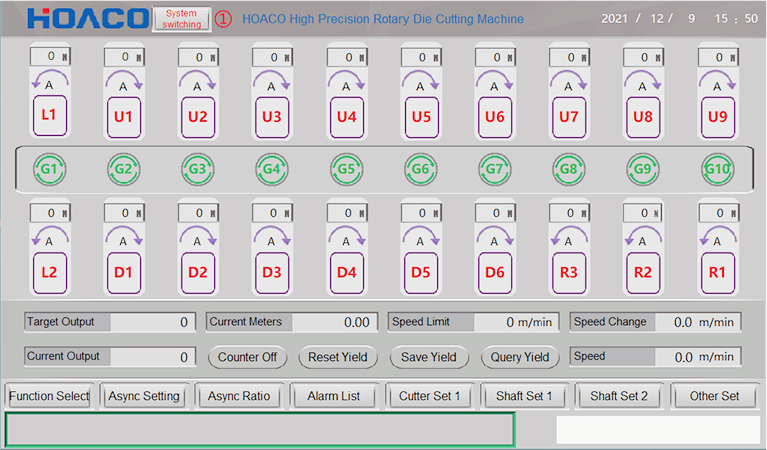
Task: Open the Other Set options
Action: pyautogui.click(x=714, y=396)
